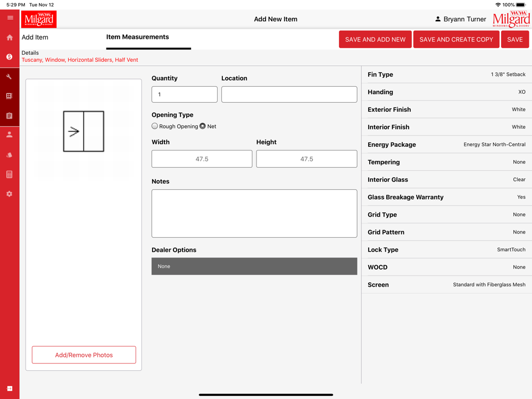532x399 pixels.
Task: Open the WOCD option row
Action: 446,268
